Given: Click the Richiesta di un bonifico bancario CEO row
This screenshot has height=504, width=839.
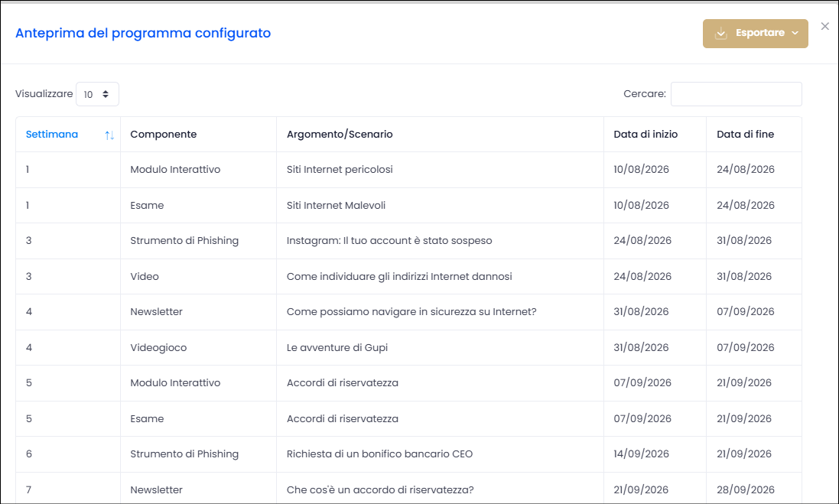Looking at the screenshot, I should [409, 454].
